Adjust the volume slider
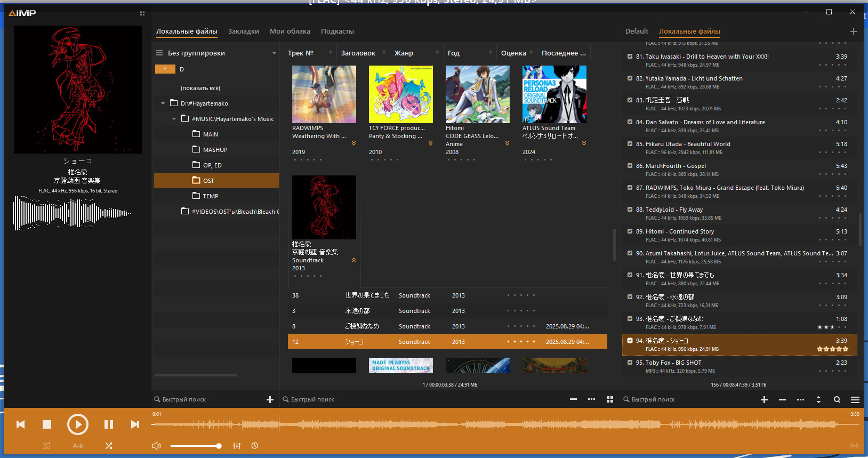Image resolution: width=868 pixels, height=458 pixels. 196,446
